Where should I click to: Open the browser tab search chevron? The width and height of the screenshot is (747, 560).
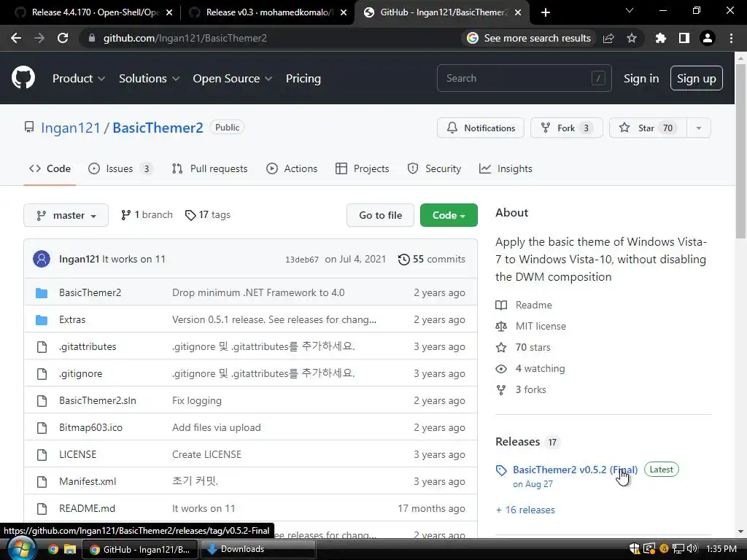[x=630, y=10]
